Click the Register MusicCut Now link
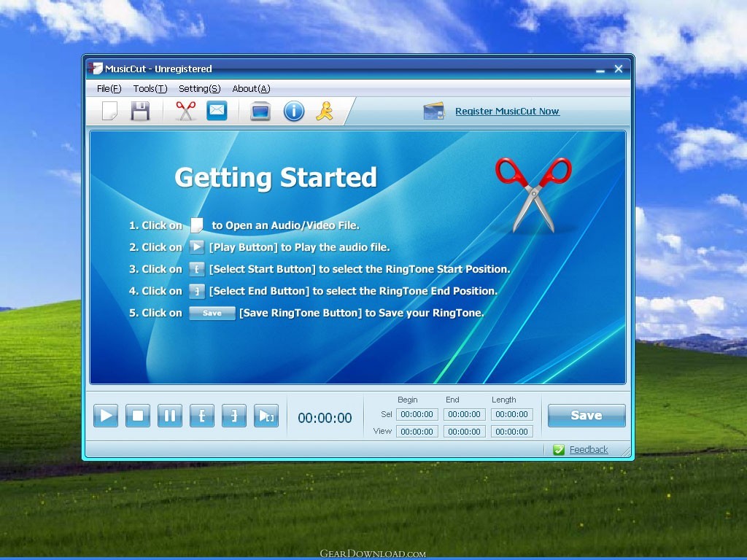This screenshot has width=747, height=560. pyautogui.click(x=507, y=112)
